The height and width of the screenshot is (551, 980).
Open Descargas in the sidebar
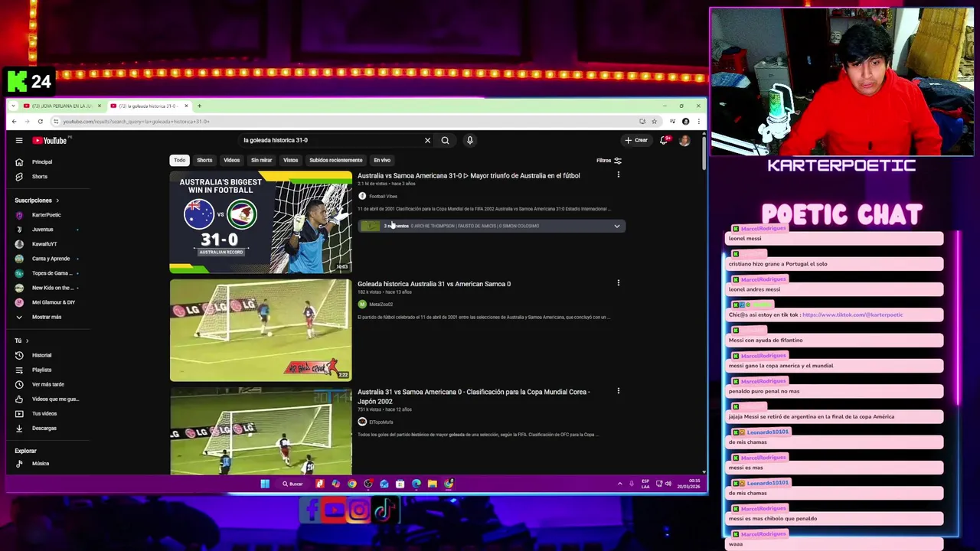[x=44, y=428]
